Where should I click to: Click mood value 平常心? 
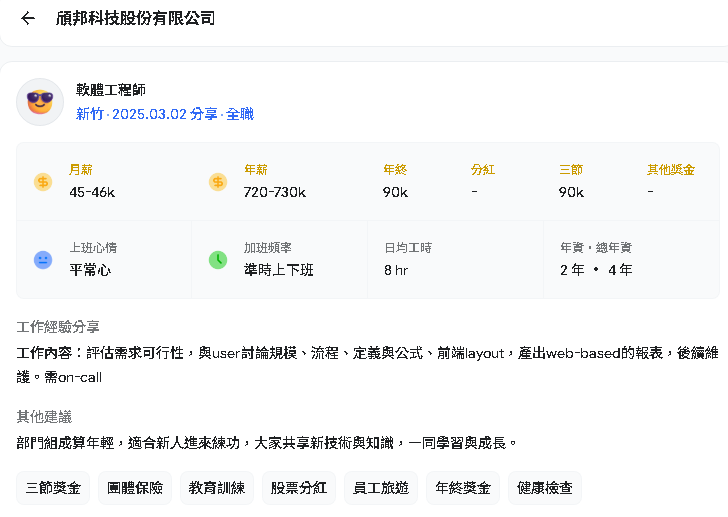tap(90, 270)
